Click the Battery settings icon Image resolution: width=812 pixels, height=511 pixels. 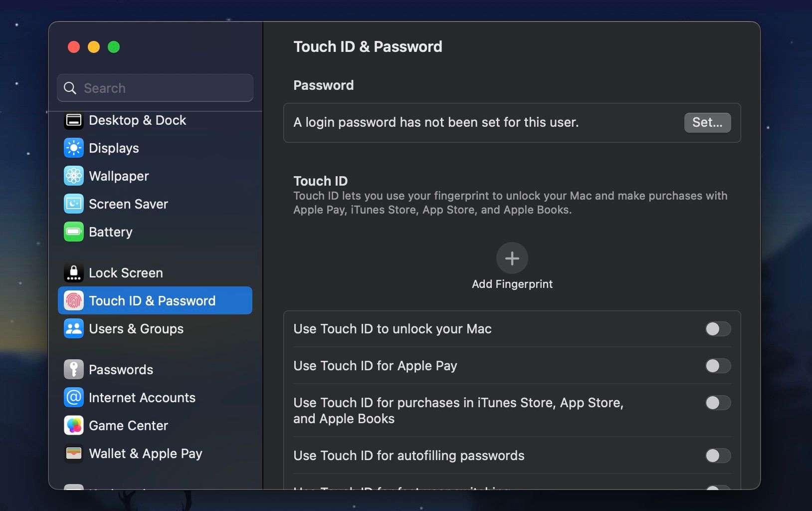[74, 232]
